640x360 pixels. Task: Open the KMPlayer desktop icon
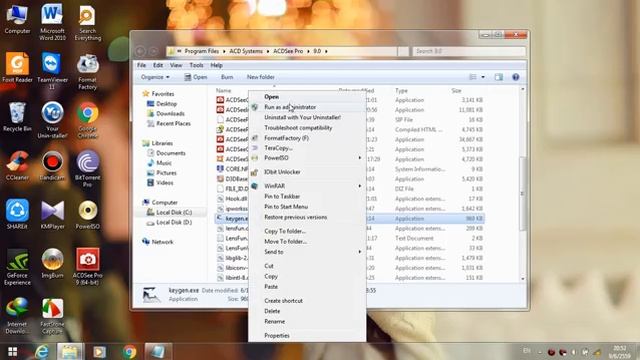point(52,214)
